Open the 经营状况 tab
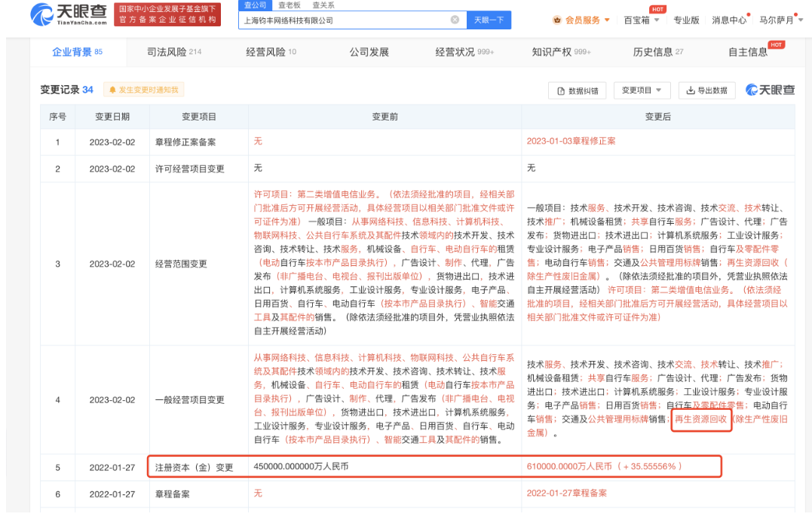 coord(464,52)
